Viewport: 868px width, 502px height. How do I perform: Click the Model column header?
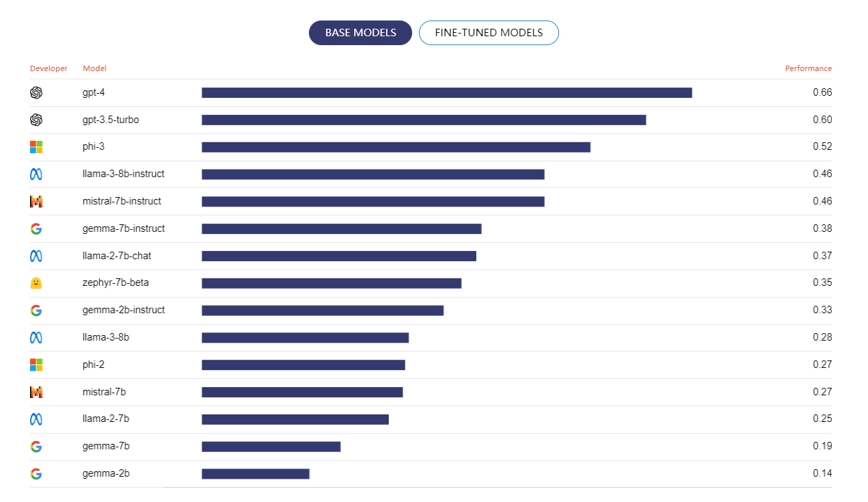94,68
